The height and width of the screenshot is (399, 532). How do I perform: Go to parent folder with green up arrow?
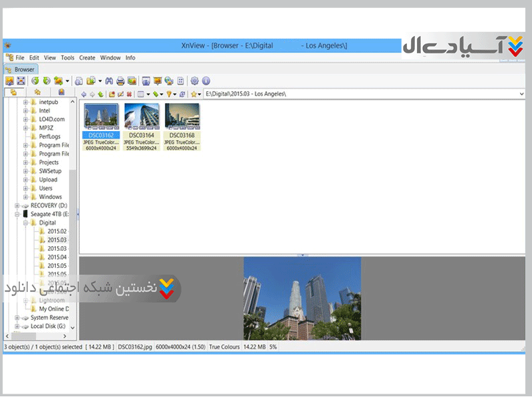tap(100, 94)
